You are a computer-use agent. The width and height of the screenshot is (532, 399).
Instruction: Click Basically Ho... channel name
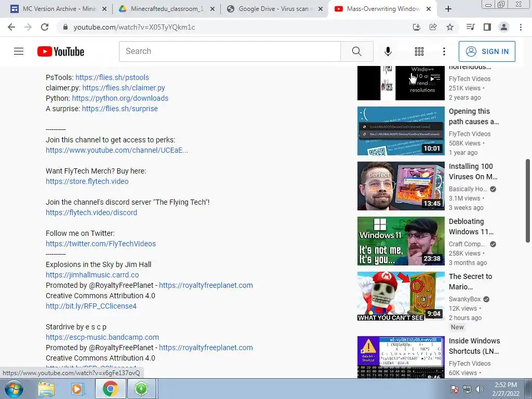tap(468, 189)
